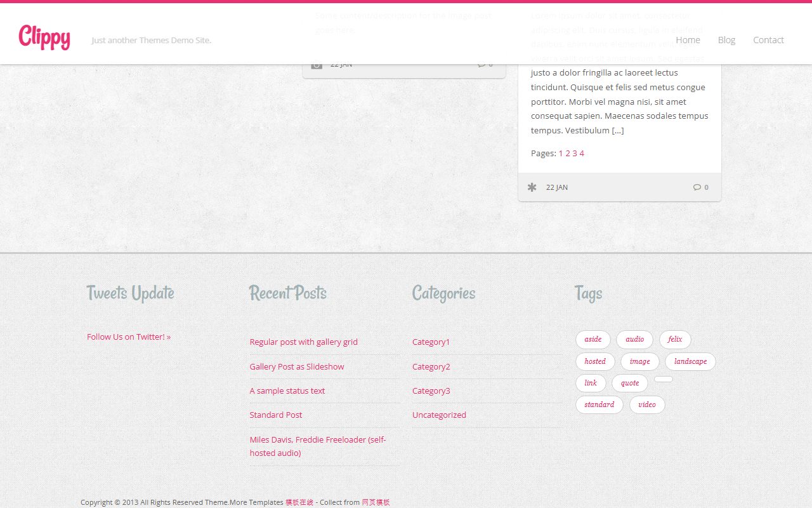Click the last Chinese link after Collect from
Image resolution: width=812 pixels, height=508 pixels.
376,502
